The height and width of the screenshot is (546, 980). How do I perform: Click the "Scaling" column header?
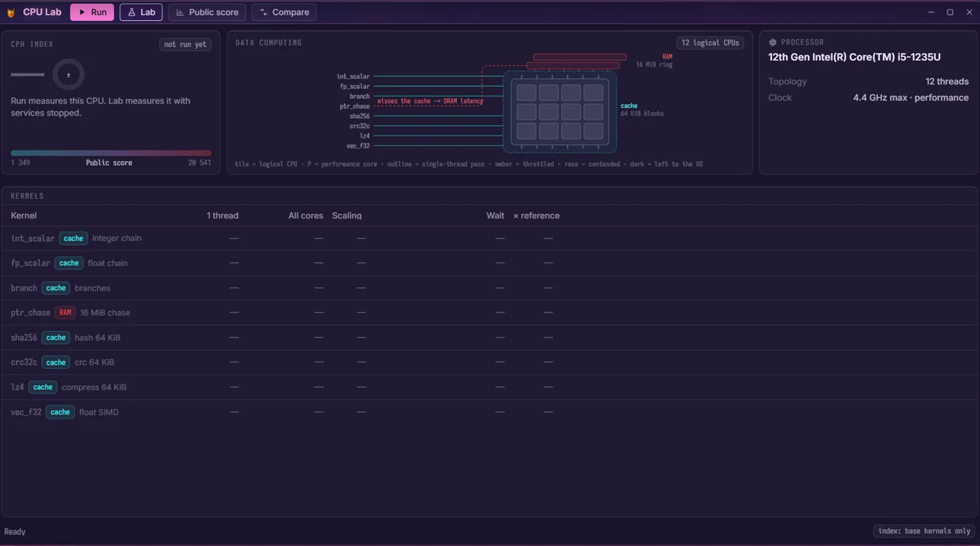pos(346,216)
